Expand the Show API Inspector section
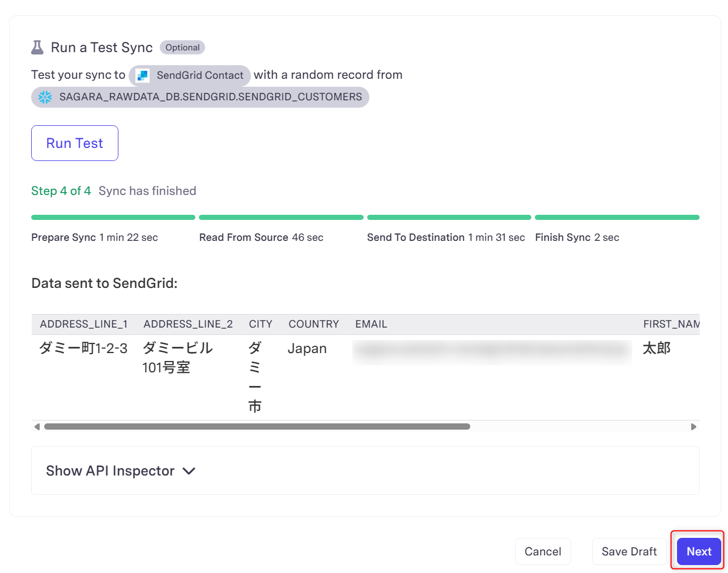 tap(365, 470)
